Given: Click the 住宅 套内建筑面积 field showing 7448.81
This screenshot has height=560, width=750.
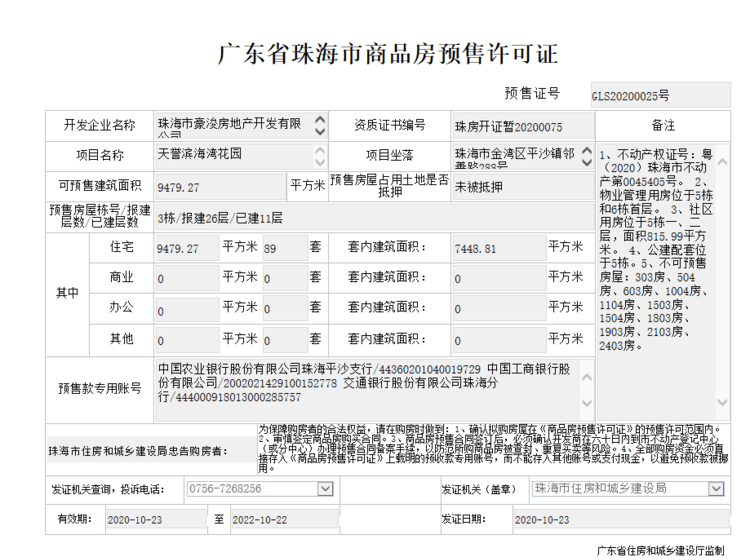Looking at the screenshot, I should 497,247.
